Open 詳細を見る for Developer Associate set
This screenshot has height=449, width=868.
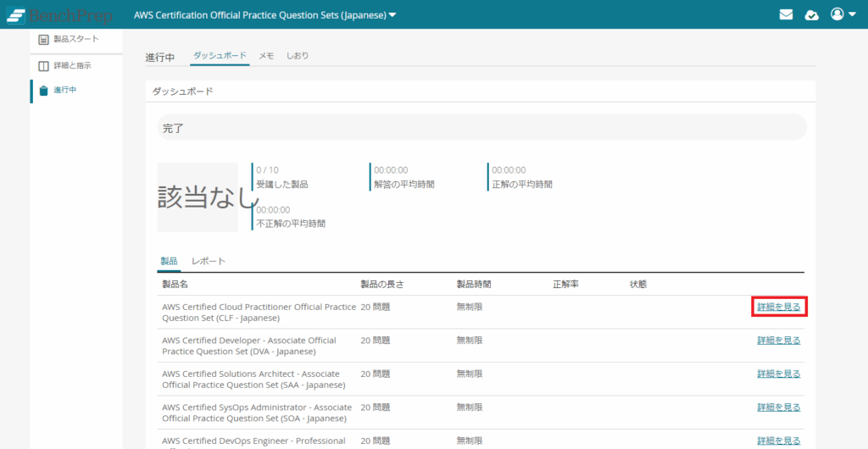pyautogui.click(x=778, y=341)
